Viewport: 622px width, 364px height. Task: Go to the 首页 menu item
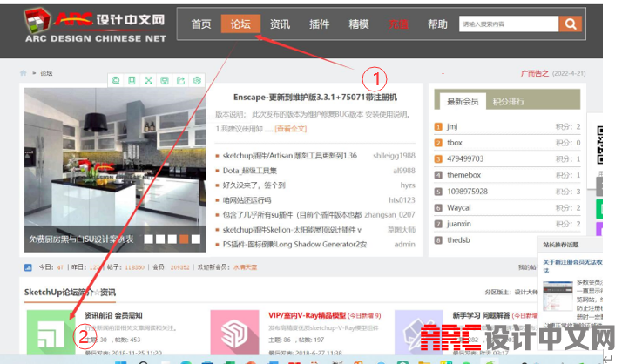(x=201, y=24)
